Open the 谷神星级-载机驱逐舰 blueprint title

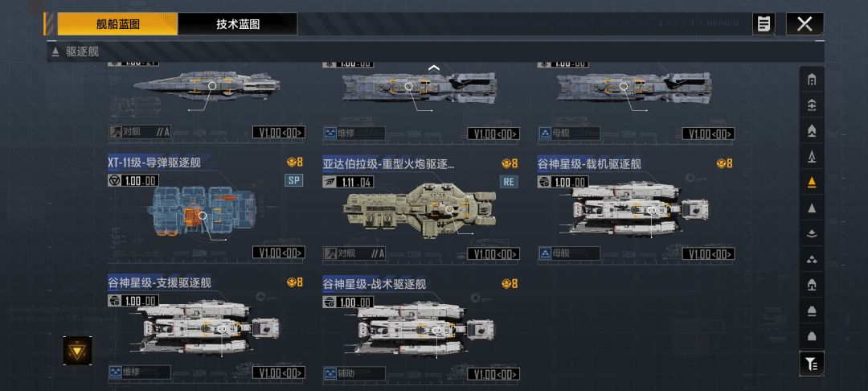click(589, 164)
